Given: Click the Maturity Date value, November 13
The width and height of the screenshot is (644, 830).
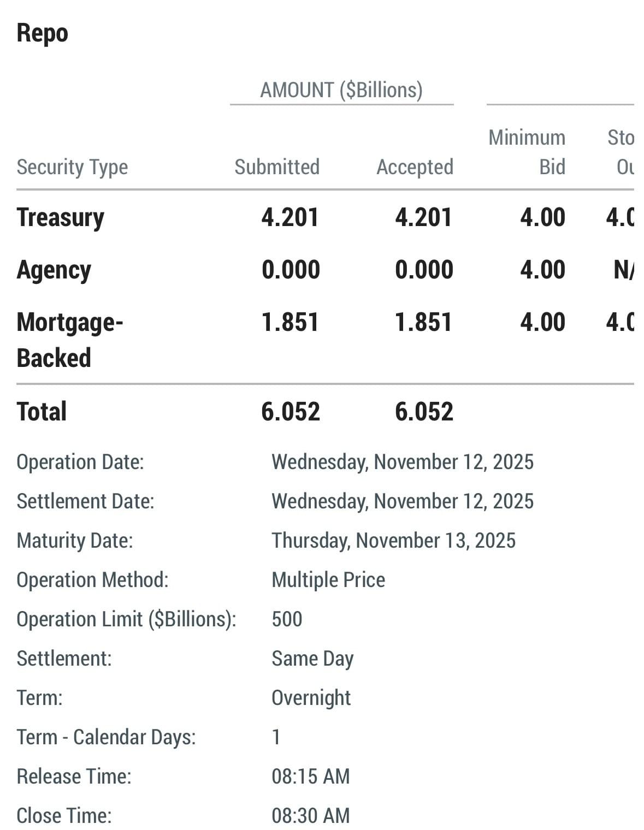Looking at the screenshot, I should [x=393, y=541].
